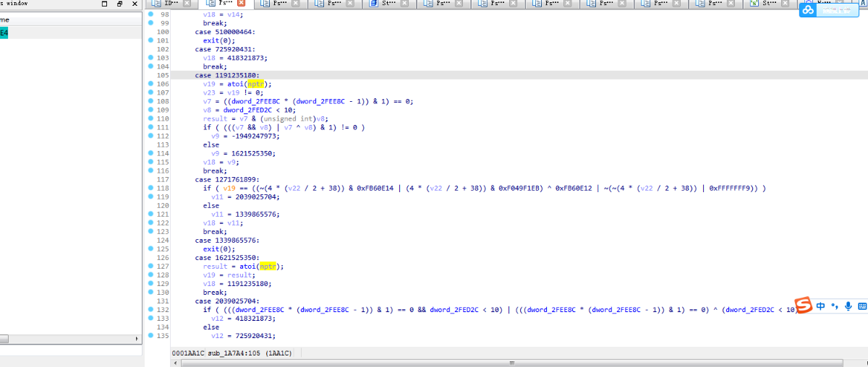Select the highlighted E4 row in left panel
The width and height of the screenshot is (868, 367).
(x=70, y=33)
